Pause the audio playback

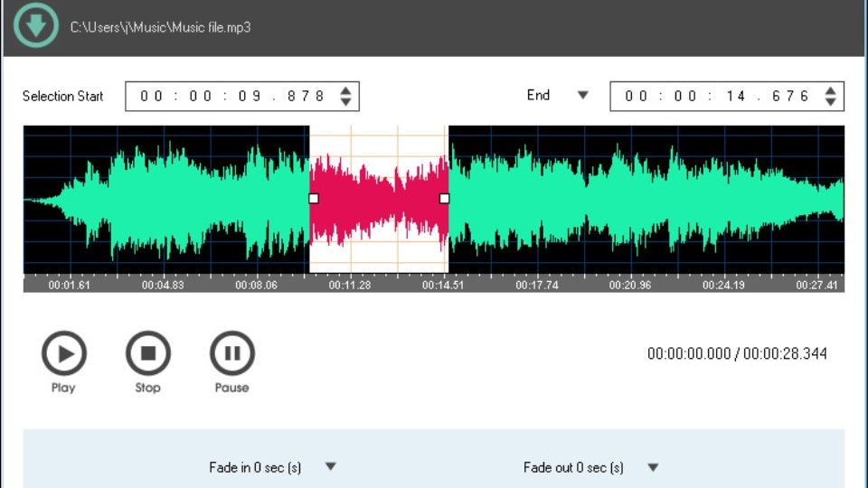coord(232,353)
